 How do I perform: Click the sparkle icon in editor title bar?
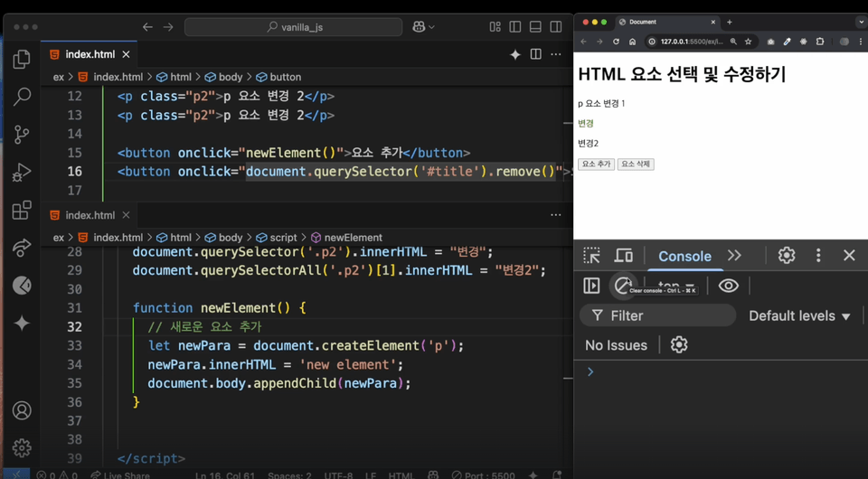pos(515,54)
